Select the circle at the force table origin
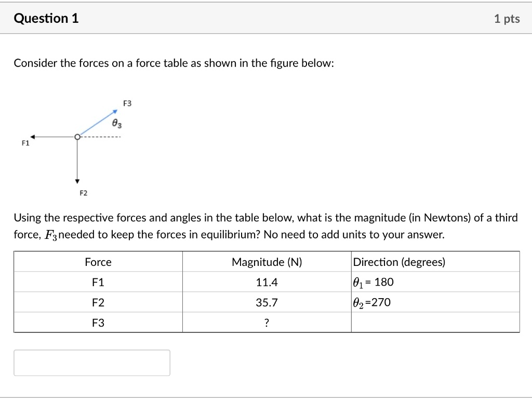The width and height of the screenshot is (532, 402). click(77, 137)
